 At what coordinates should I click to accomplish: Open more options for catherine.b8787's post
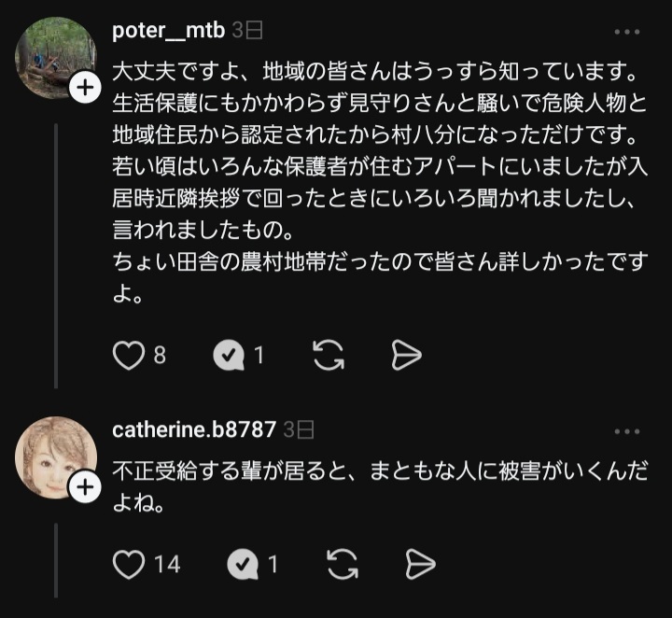pyautogui.click(x=627, y=430)
